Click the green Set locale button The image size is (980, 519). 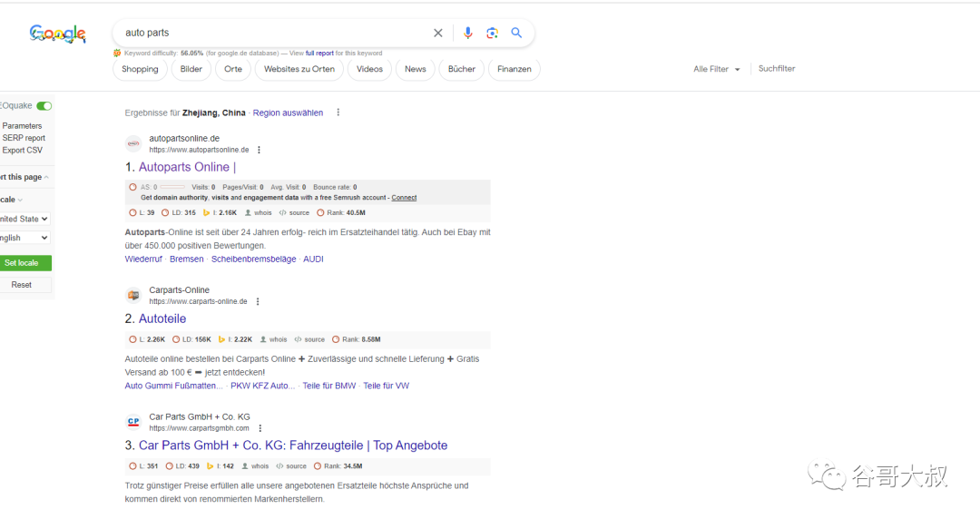coord(25,262)
